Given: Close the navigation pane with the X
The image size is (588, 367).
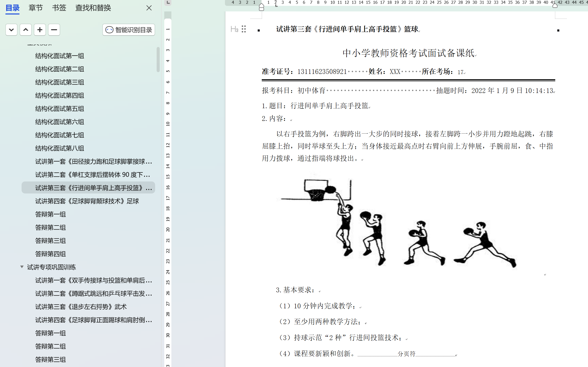Looking at the screenshot, I should coord(149,8).
